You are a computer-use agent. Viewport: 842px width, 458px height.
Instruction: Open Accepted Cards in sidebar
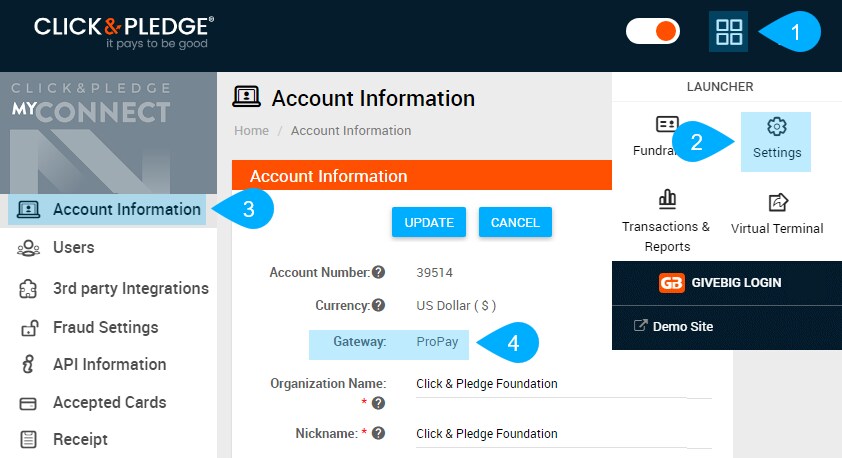(110, 402)
